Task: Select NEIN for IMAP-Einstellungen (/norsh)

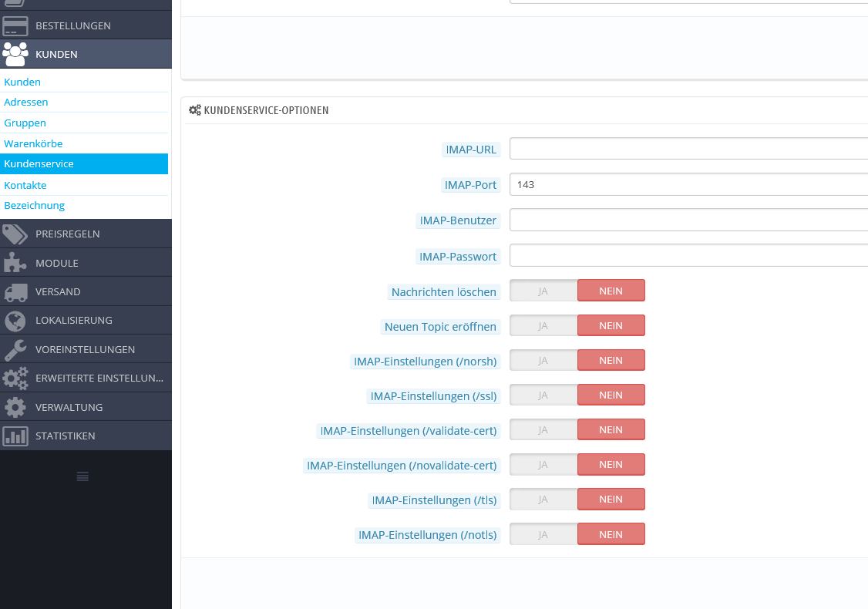Action: (611, 361)
